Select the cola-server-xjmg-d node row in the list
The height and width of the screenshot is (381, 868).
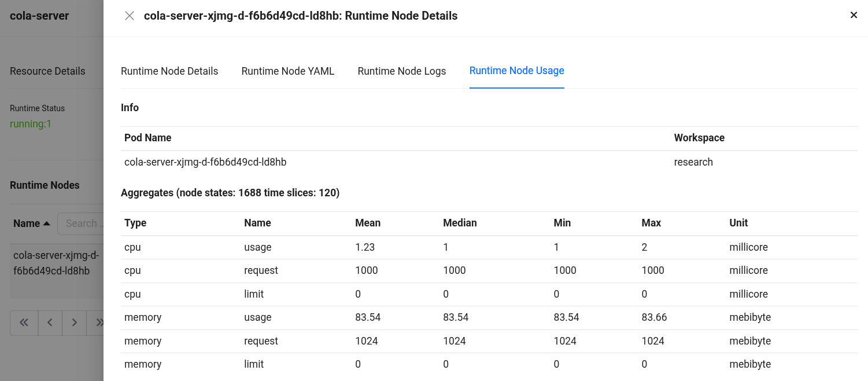point(56,263)
